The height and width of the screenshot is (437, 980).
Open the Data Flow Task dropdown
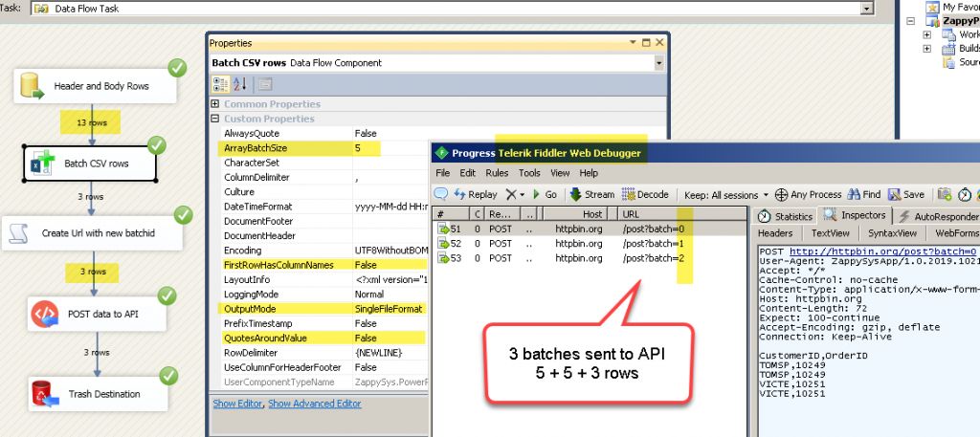pos(867,8)
